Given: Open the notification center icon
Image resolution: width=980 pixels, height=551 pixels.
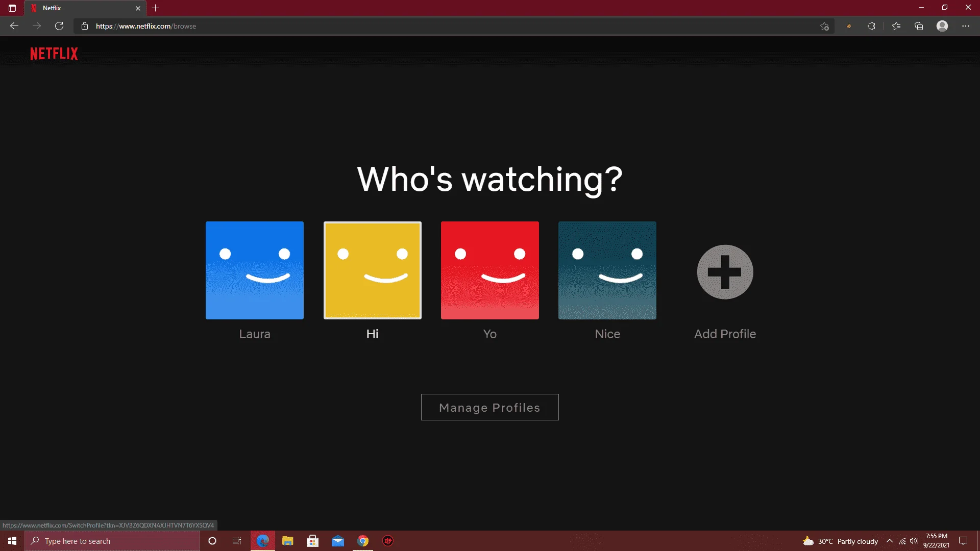Looking at the screenshot, I should (963, 541).
